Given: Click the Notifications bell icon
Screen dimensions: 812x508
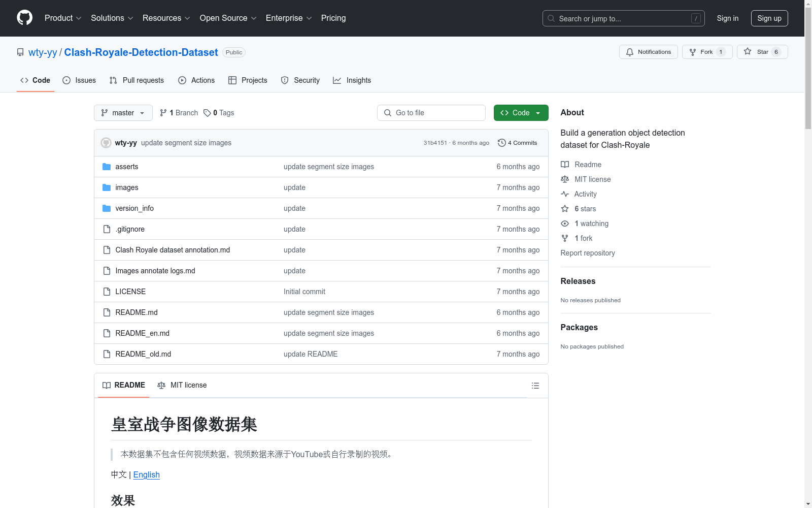Looking at the screenshot, I should (630, 52).
